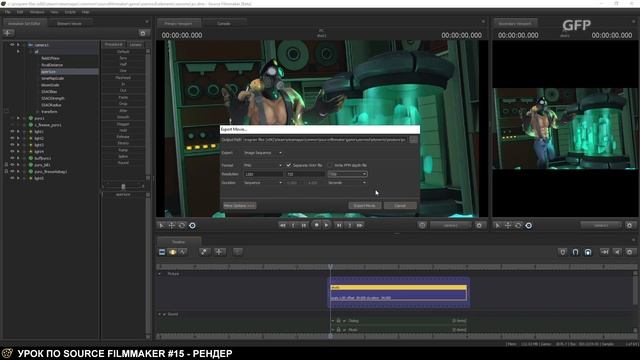
Task: Switch timeline to motion editor mode
Action: click(172, 252)
